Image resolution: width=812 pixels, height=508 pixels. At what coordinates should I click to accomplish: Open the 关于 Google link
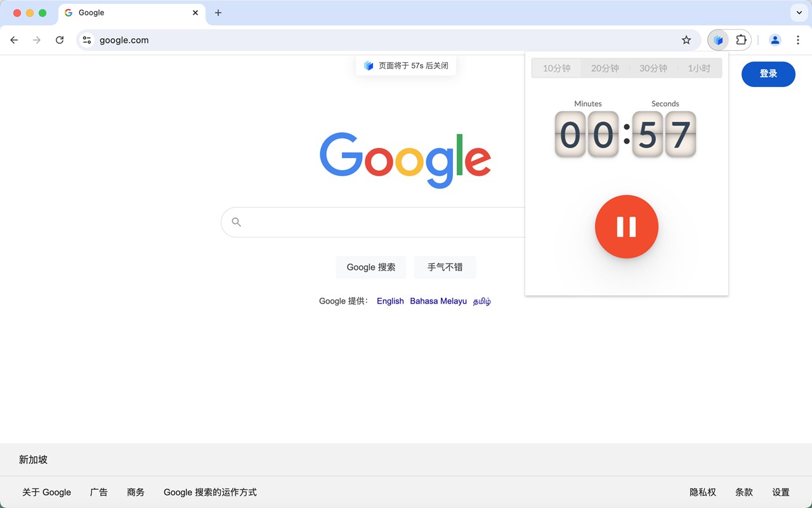[46, 492]
